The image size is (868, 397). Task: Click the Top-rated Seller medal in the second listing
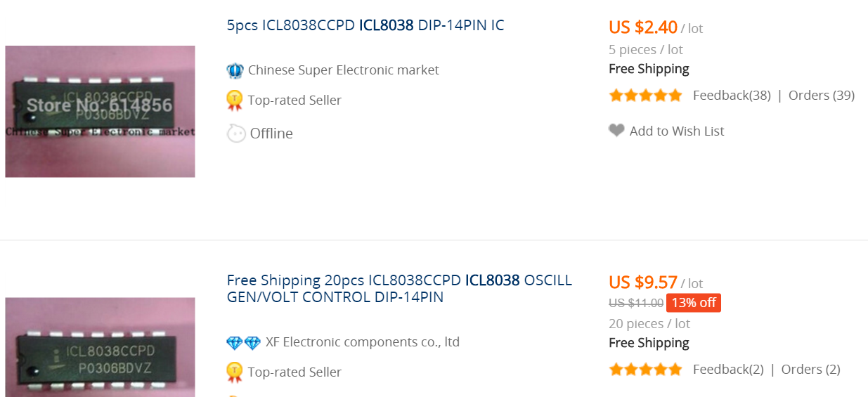235,372
